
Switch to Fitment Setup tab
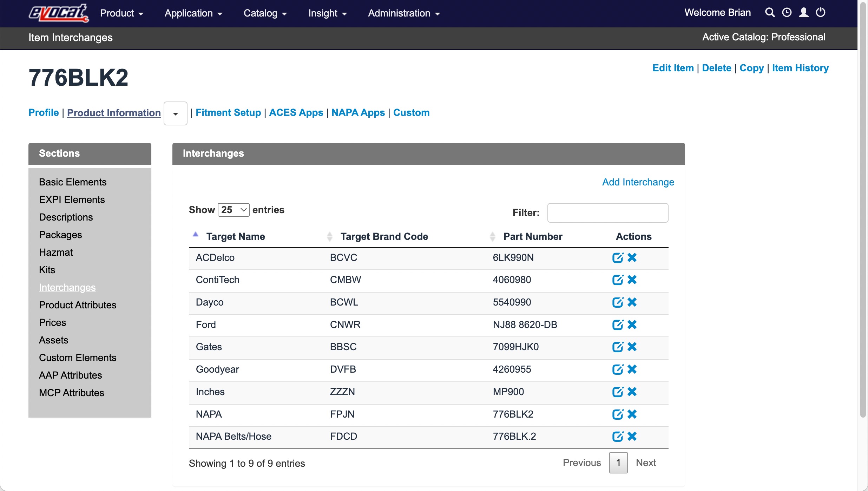pyautogui.click(x=228, y=112)
